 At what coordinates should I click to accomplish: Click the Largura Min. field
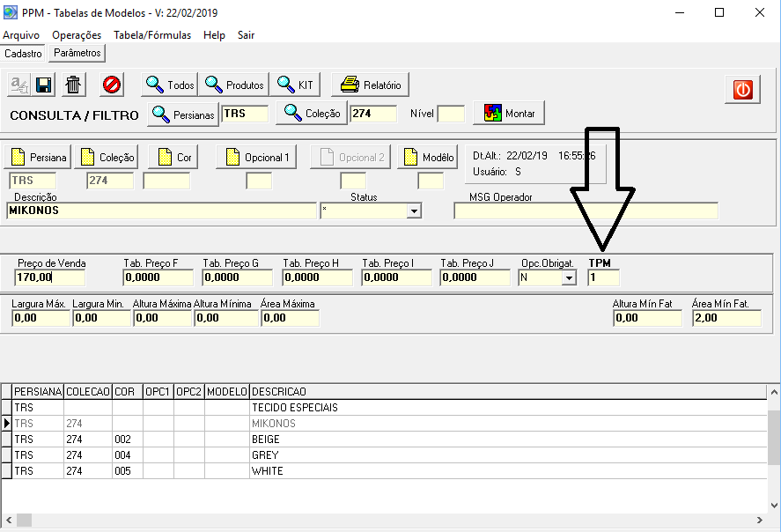coord(101,318)
